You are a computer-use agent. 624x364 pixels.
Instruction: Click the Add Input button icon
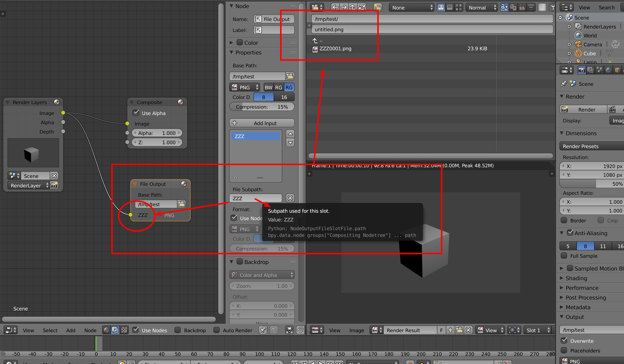coord(234,123)
